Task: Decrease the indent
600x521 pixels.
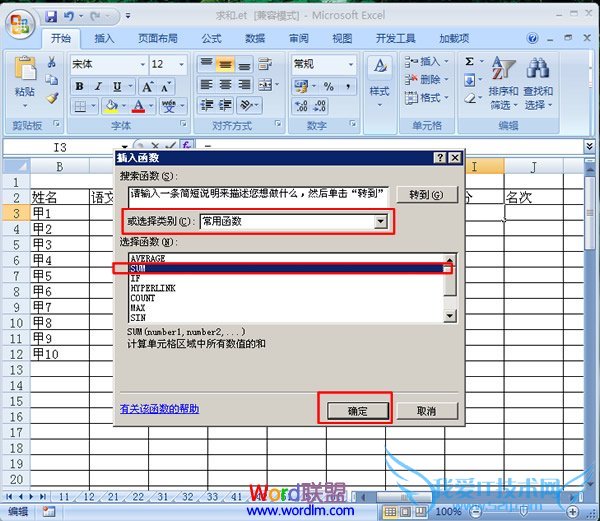Action: [x=207, y=105]
